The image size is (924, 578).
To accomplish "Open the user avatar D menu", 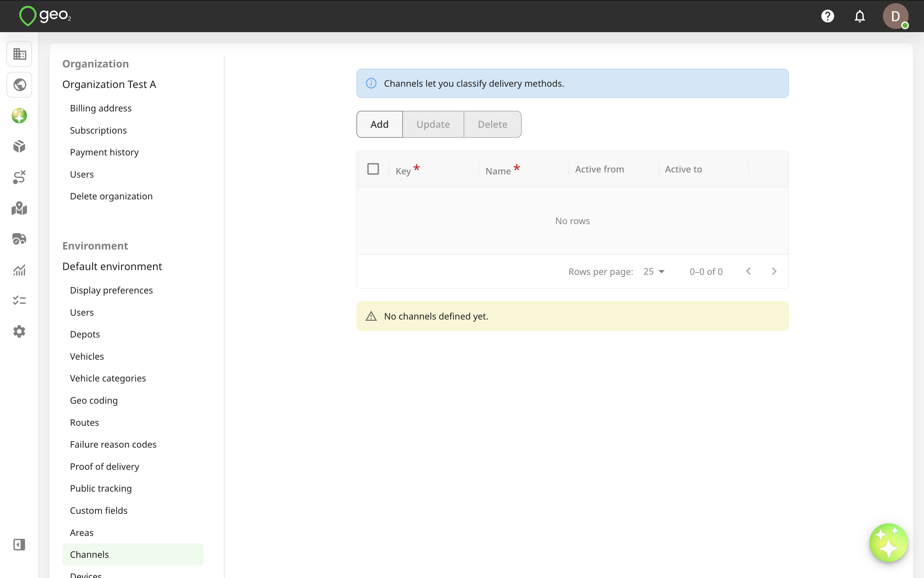I will point(895,16).
